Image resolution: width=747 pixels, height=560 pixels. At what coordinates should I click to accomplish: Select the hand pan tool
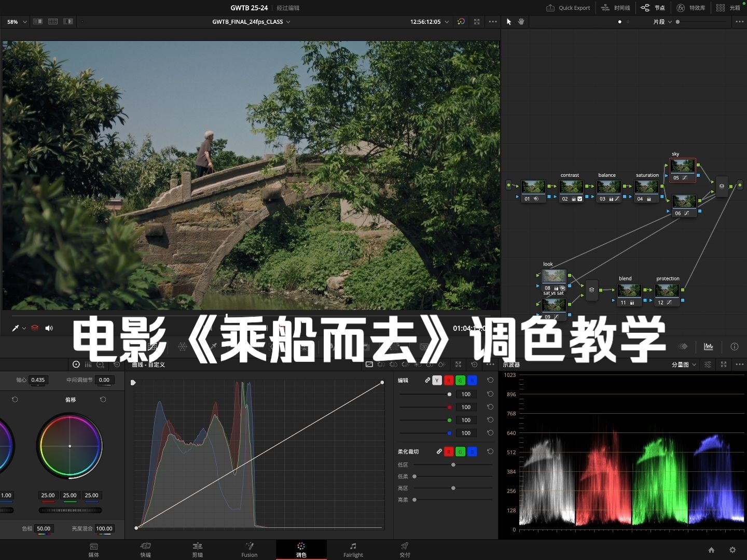(x=521, y=22)
